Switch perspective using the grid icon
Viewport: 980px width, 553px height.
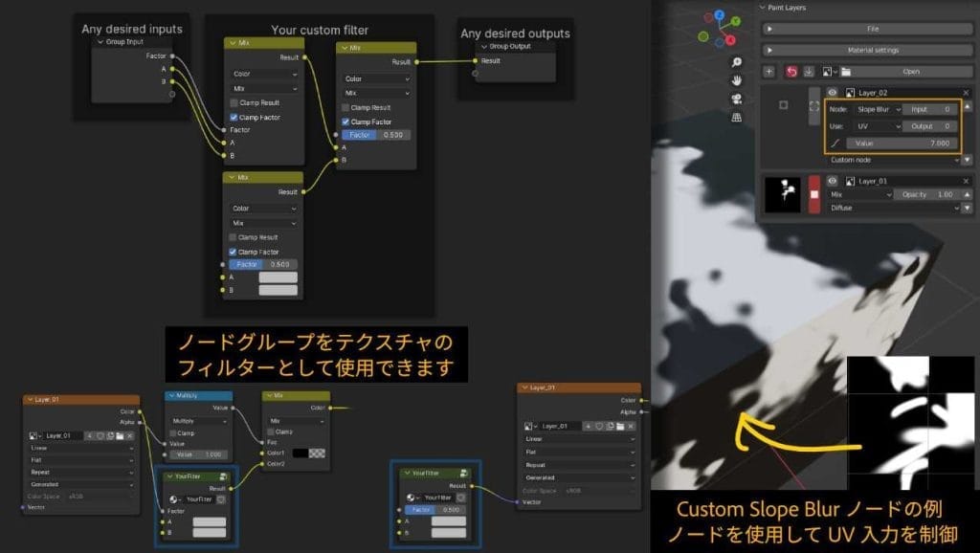point(736,117)
